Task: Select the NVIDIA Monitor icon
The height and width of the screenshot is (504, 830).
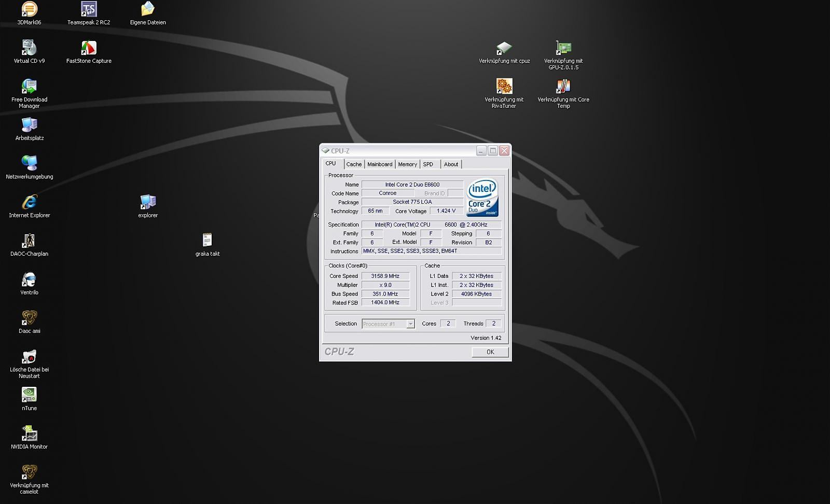Action: coord(29,433)
